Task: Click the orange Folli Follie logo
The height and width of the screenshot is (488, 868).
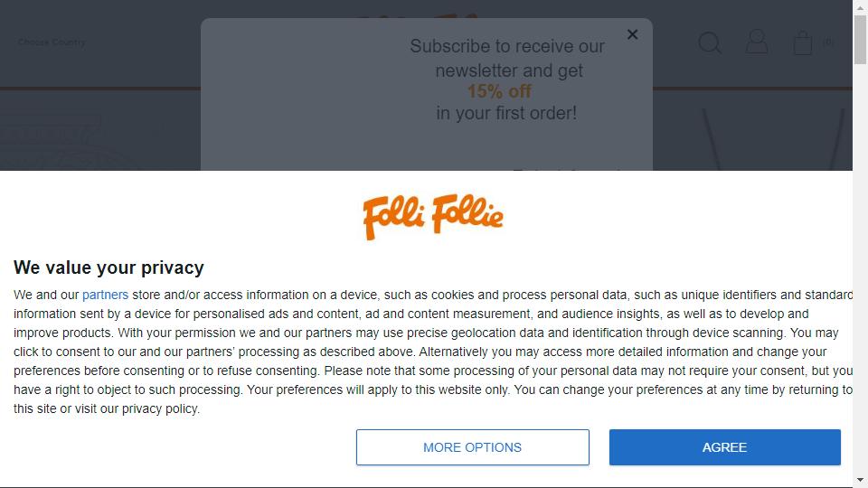Action: [x=433, y=216]
